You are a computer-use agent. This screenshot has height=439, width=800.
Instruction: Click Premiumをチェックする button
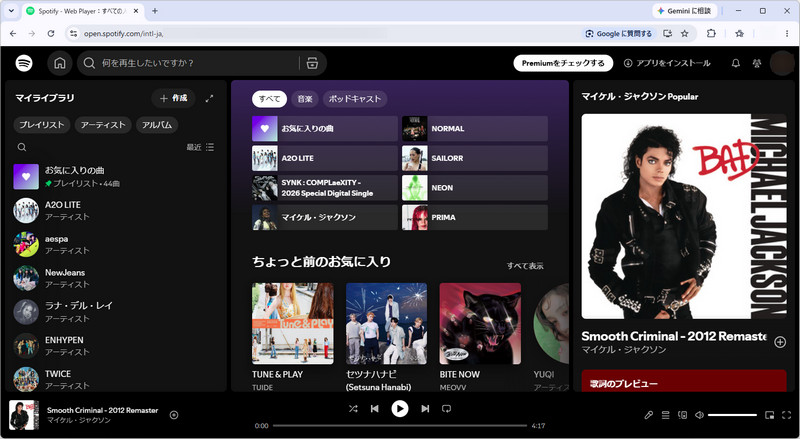(563, 63)
